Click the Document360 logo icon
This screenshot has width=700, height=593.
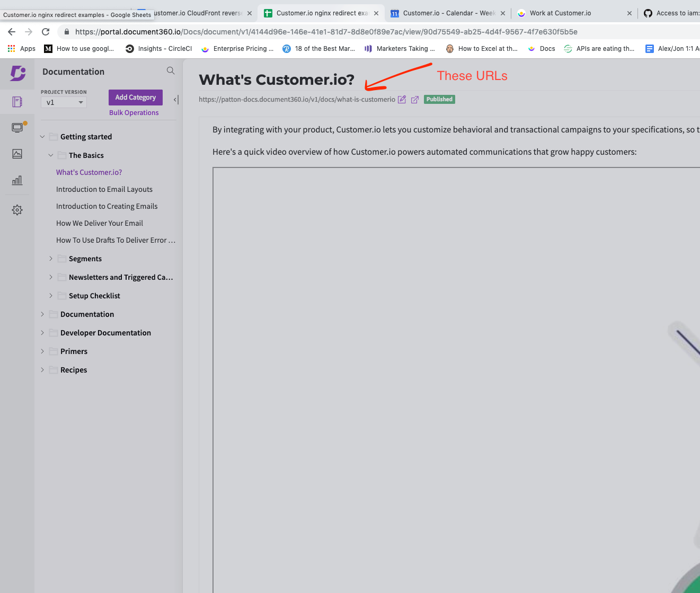tap(18, 73)
